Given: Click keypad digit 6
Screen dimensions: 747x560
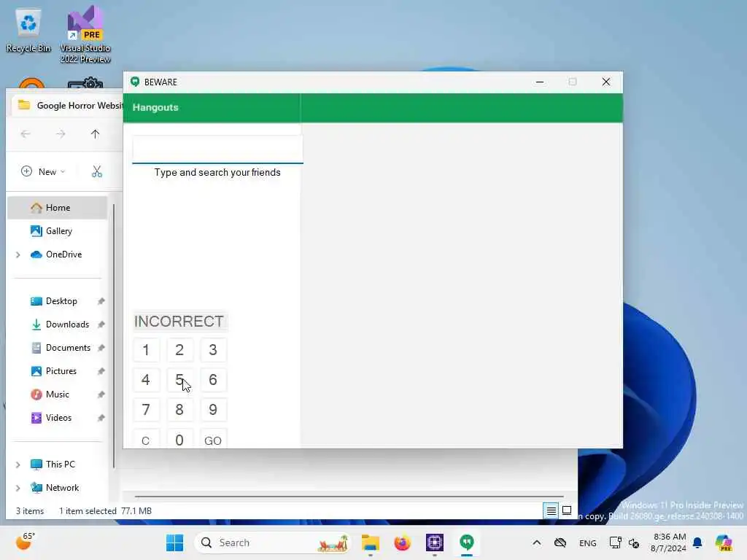Looking at the screenshot, I should (213, 379).
